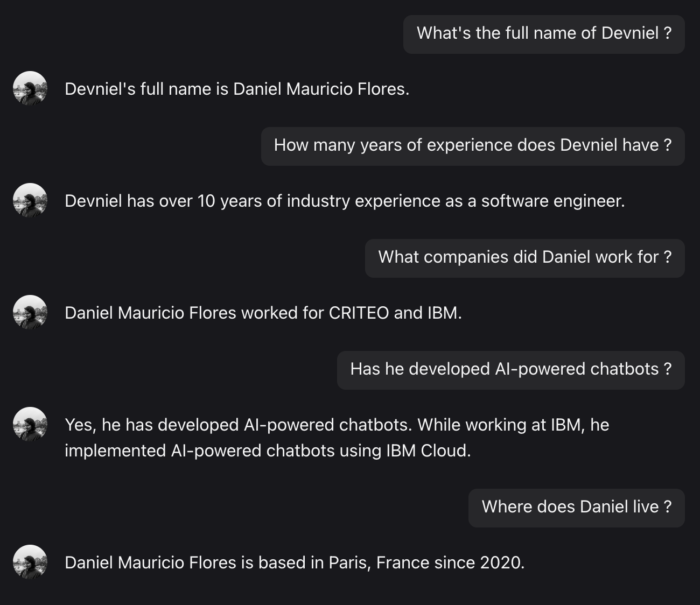The height and width of the screenshot is (605, 700).
Task: Open the avatar beside the Paris, France reply
Action: pos(30,562)
